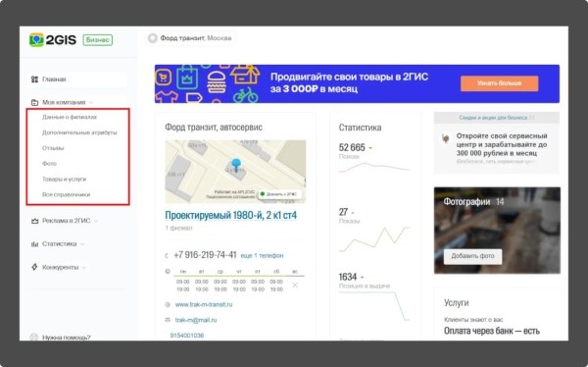
Task: Click the 9154001036 link
Action: 187,336
